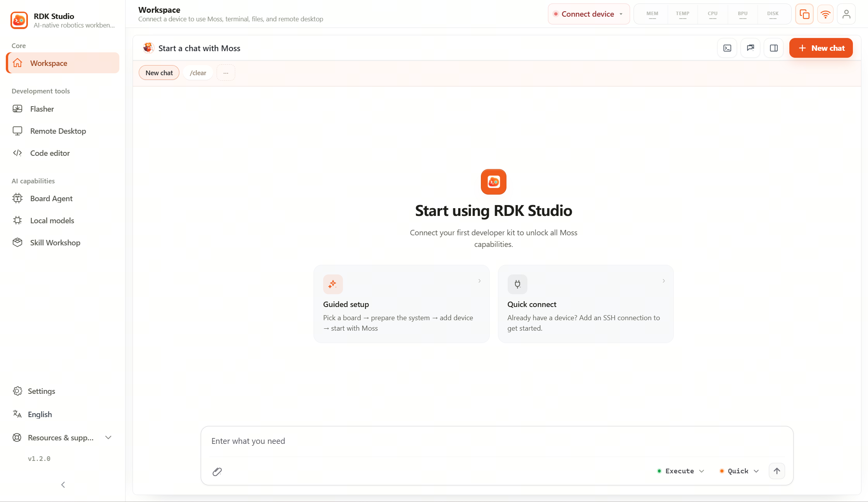Open the Code editor brackets icon
The image size is (868, 502).
[x=17, y=153]
